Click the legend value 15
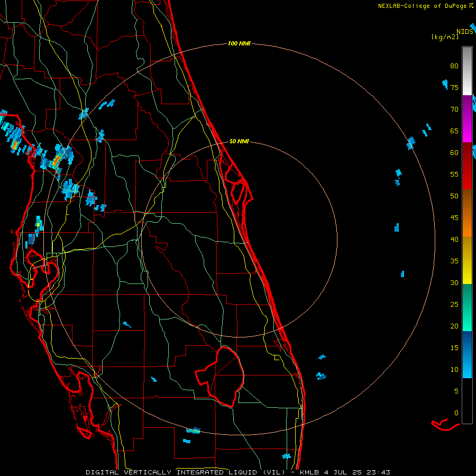 pyautogui.click(x=454, y=348)
